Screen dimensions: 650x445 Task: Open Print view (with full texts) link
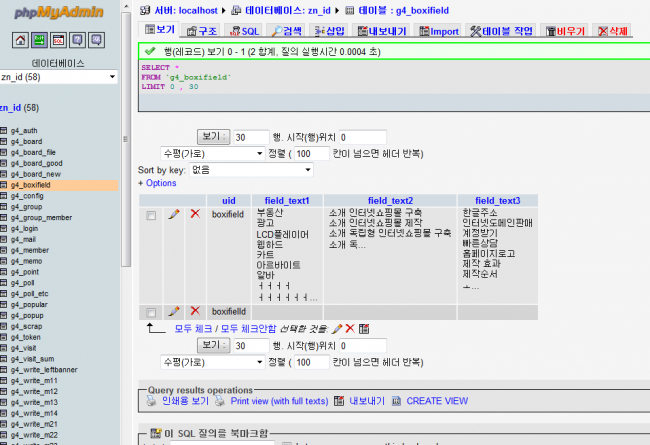[x=279, y=401]
